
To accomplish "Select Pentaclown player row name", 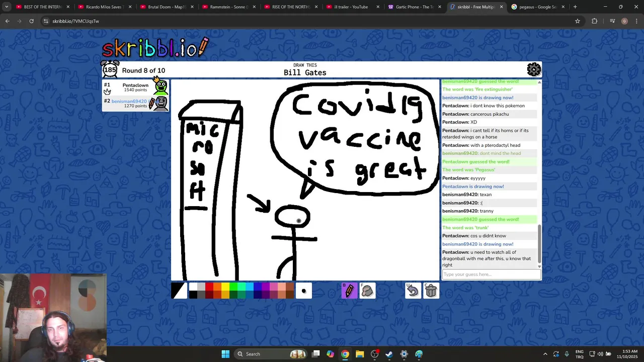I will click(135, 85).
